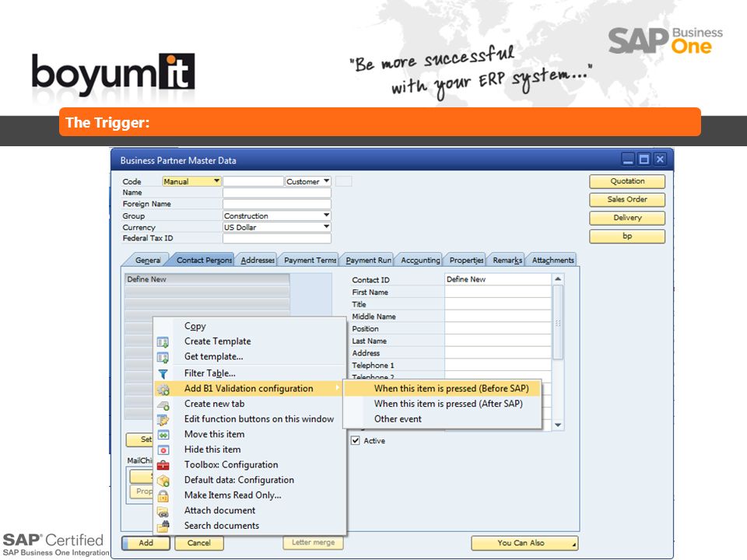Image resolution: width=747 pixels, height=560 pixels.
Task: Expand the Group Construction dropdown
Action: click(326, 215)
